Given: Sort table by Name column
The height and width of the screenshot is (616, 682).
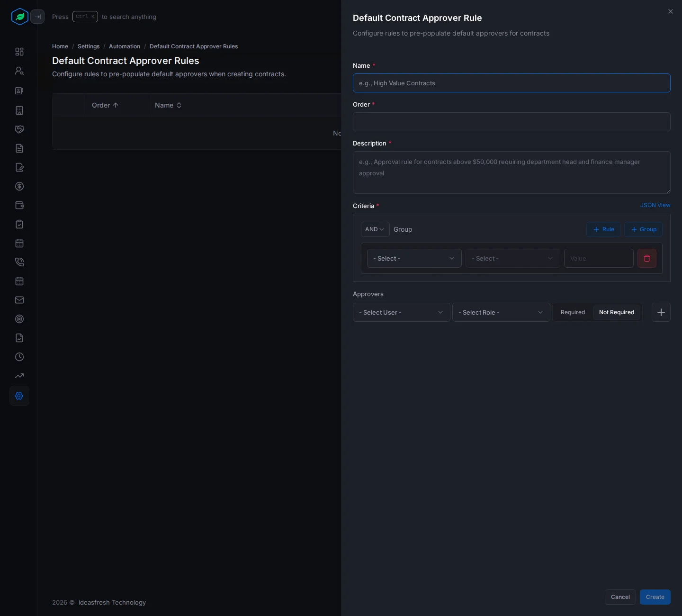Looking at the screenshot, I should coord(168,105).
